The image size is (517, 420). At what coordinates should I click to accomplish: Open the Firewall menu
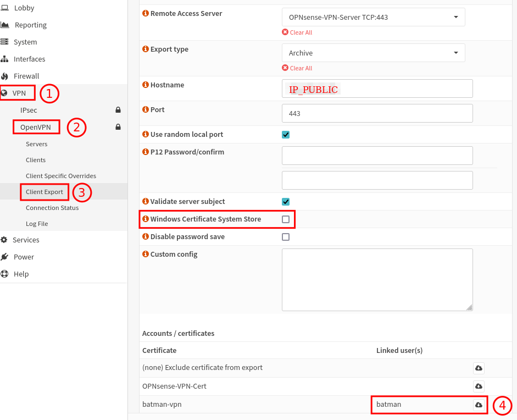point(26,76)
